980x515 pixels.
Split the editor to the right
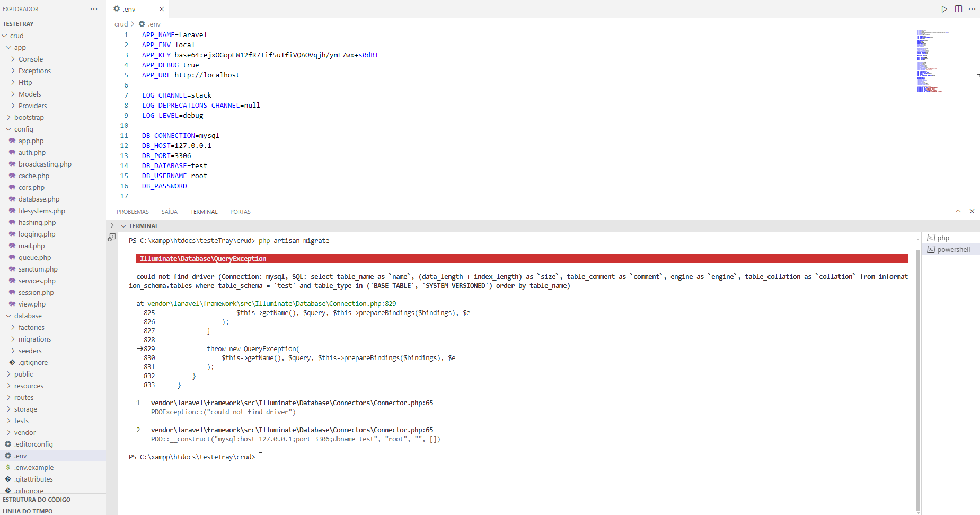[958, 9]
